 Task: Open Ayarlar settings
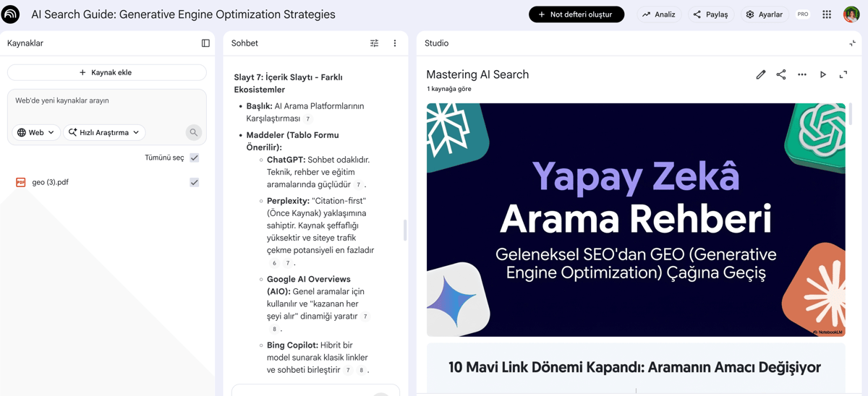[x=765, y=14]
